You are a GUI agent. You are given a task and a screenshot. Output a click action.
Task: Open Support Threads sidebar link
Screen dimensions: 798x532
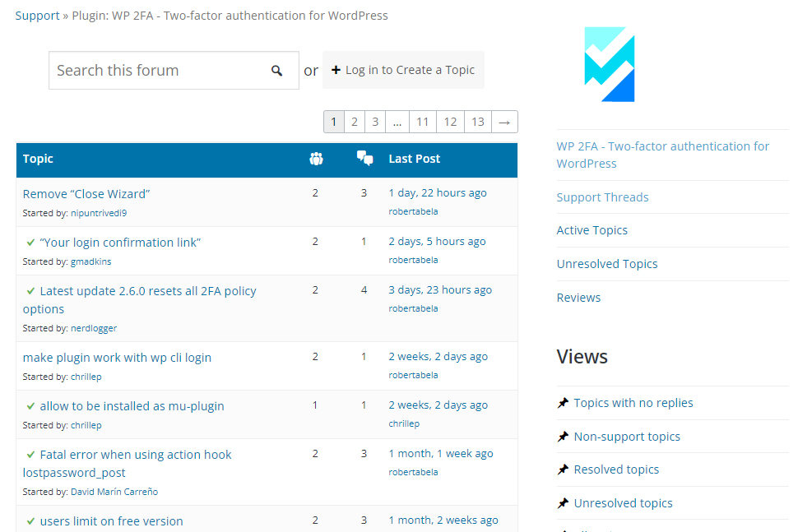click(602, 197)
